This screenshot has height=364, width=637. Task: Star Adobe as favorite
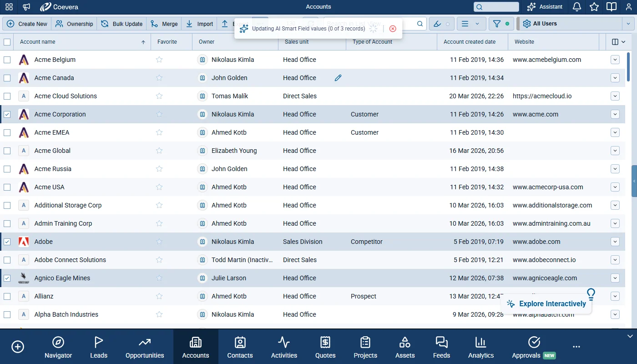coord(159,242)
